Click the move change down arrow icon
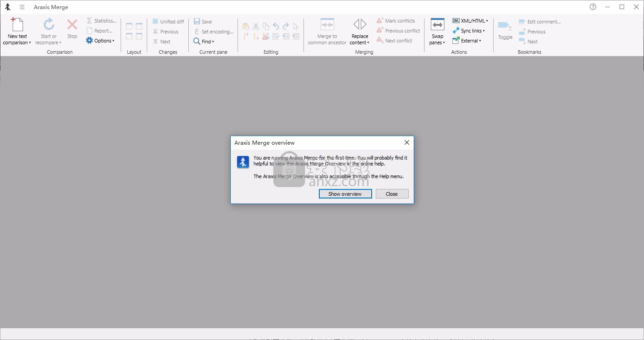This screenshot has height=340, width=644. click(256, 36)
